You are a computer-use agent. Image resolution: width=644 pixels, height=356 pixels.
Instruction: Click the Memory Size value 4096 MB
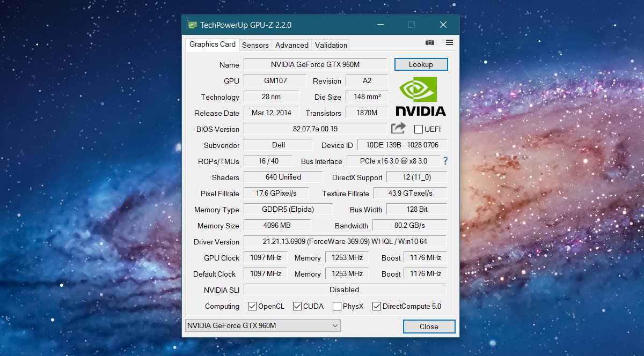[277, 225]
